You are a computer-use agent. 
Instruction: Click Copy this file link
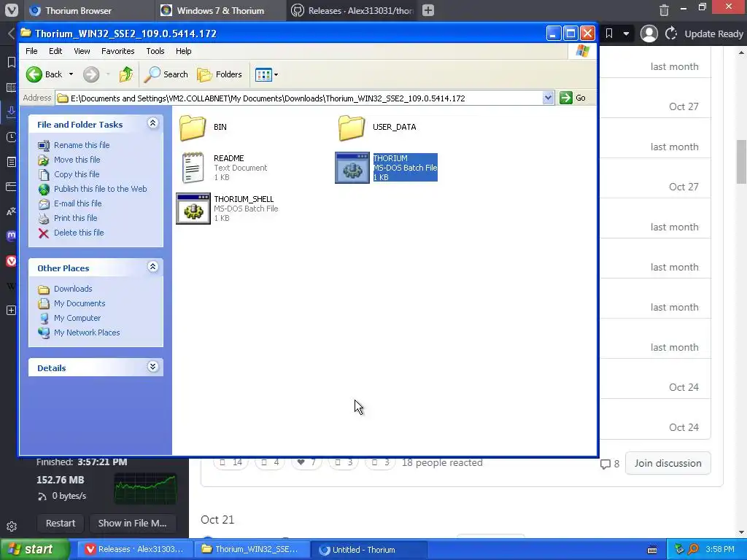coord(76,174)
